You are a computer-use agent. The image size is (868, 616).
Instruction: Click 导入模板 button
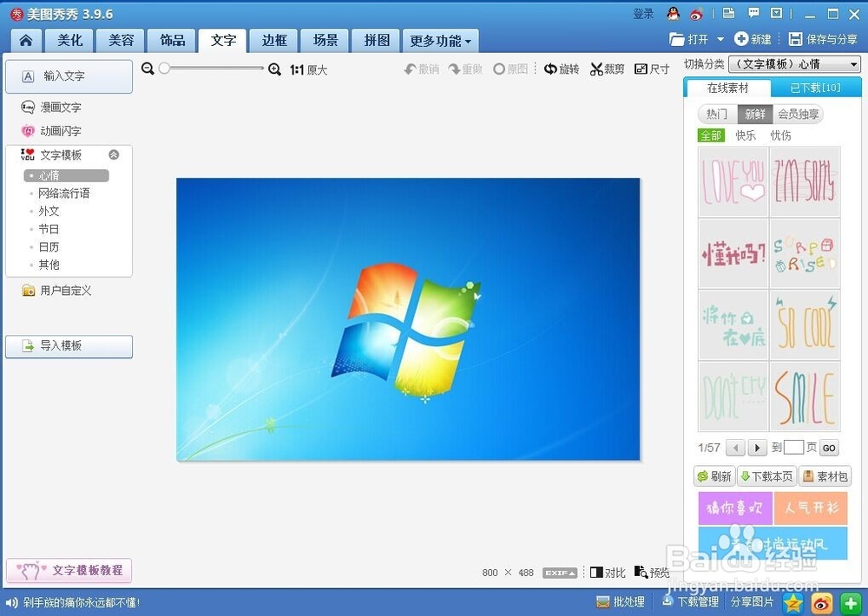click(x=69, y=346)
